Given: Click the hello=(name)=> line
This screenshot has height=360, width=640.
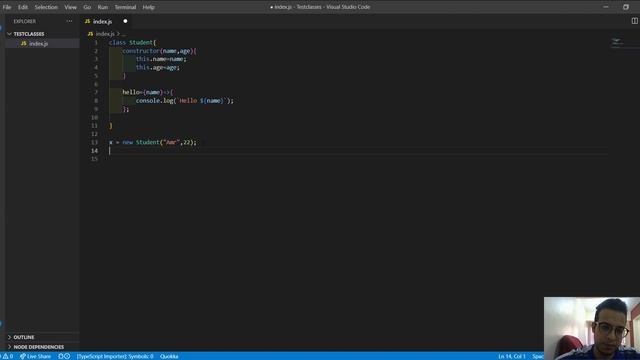Looking at the screenshot, I should pyautogui.click(x=148, y=92).
